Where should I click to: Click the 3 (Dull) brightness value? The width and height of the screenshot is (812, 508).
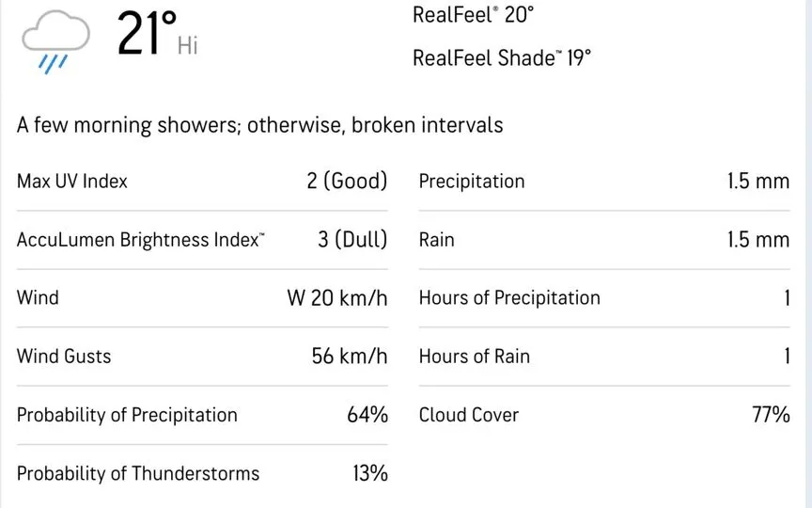352,240
